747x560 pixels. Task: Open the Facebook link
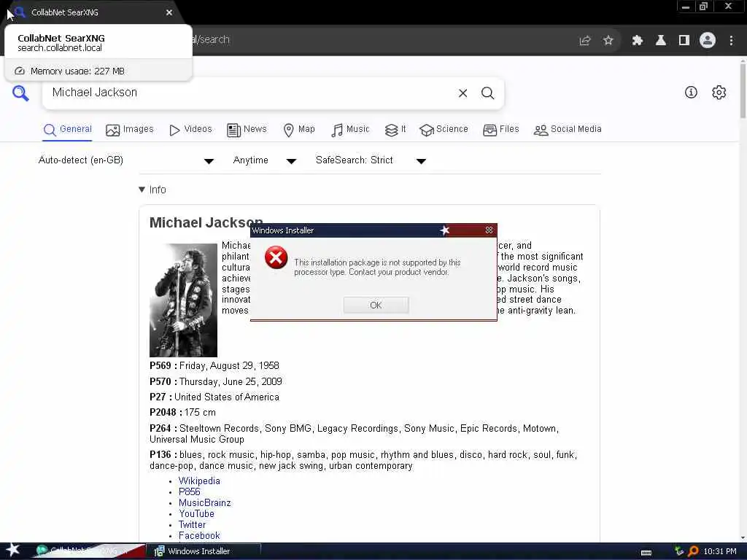click(199, 536)
